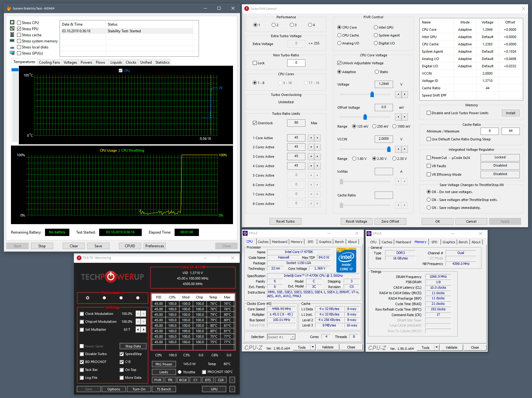Uncheck the Stress FPU checkbox
This screenshot has height=398, width=532.
[x=19, y=29]
